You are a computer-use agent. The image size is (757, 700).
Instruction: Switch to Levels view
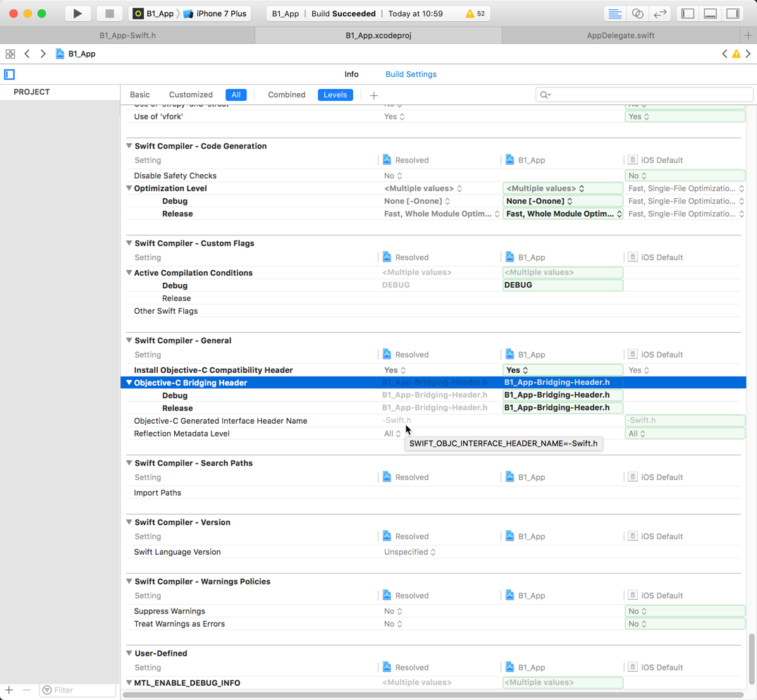336,94
